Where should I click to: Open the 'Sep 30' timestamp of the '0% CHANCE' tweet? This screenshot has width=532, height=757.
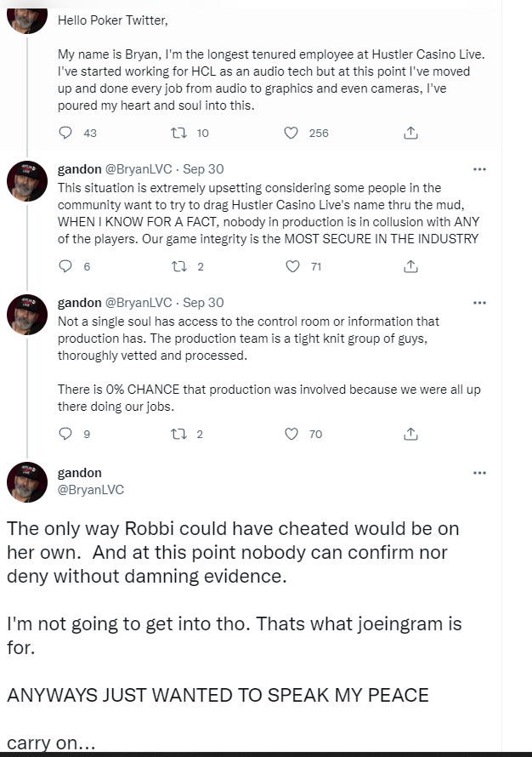coord(203,303)
